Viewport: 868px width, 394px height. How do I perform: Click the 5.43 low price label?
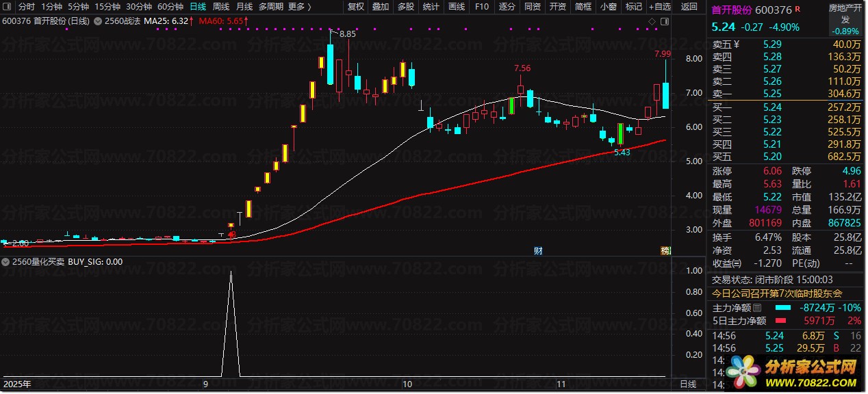[x=622, y=152]
